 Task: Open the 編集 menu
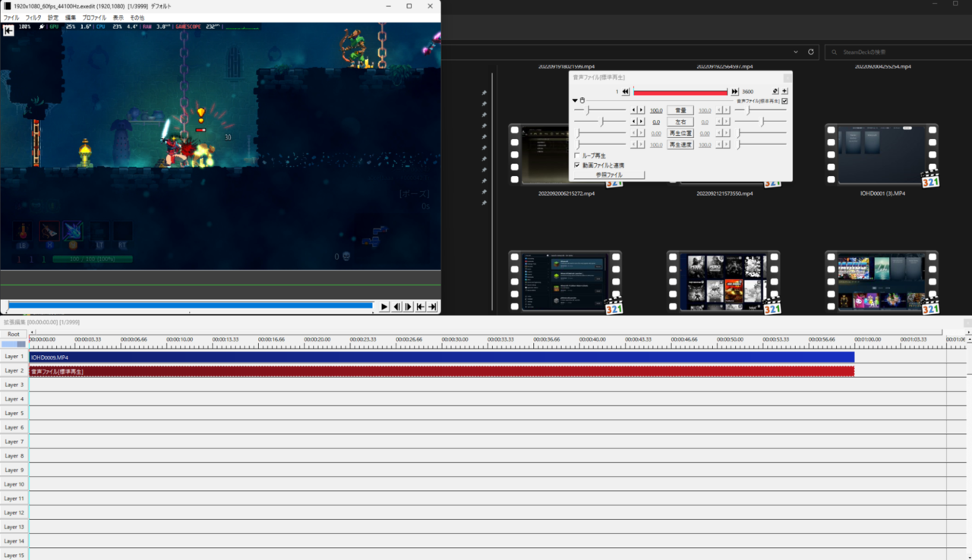click(71, 17)
